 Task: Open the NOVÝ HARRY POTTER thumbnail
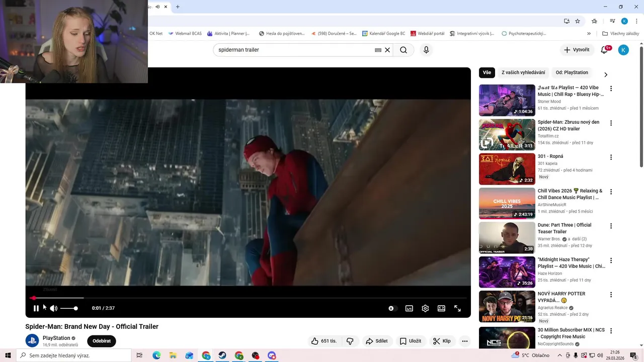(507, 307)
